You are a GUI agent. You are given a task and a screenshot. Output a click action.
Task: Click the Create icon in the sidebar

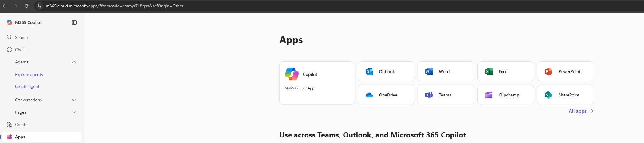[x=10, y=125]
